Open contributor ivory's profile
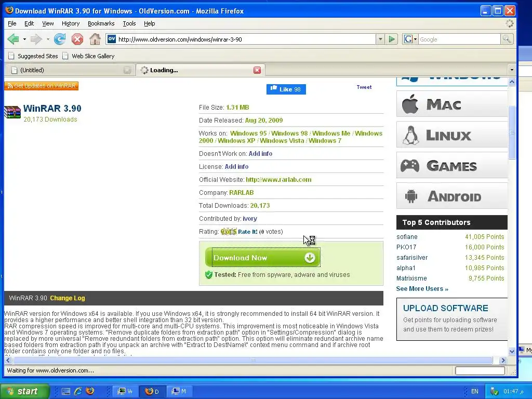The image size is (532, 399). point(250,219)
